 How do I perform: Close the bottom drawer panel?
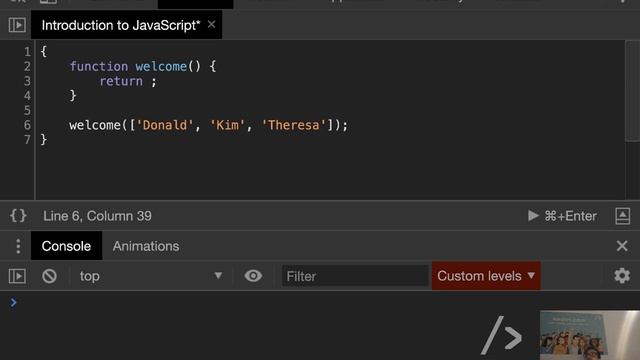[622, 246]
